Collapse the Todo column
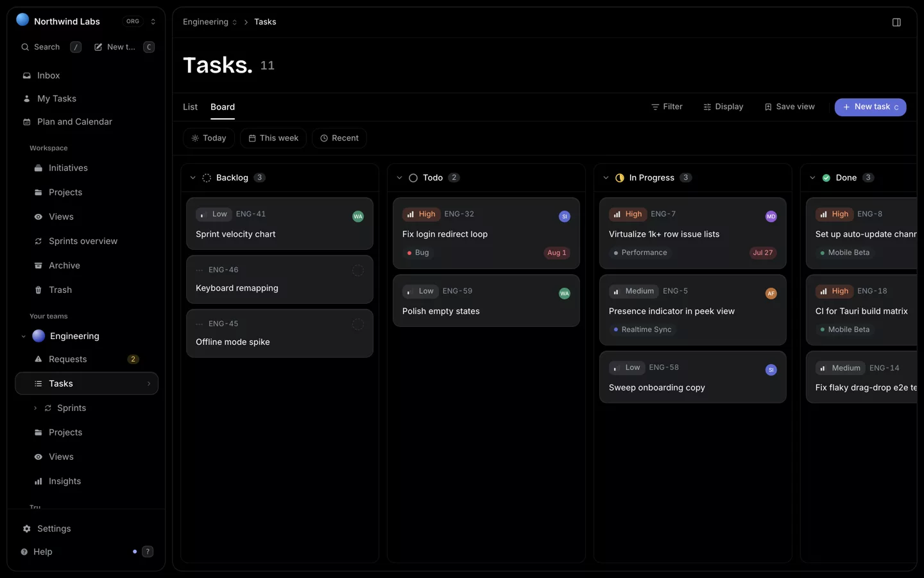Viewport: 924px width, 578px height. click(x=399, y=178)
